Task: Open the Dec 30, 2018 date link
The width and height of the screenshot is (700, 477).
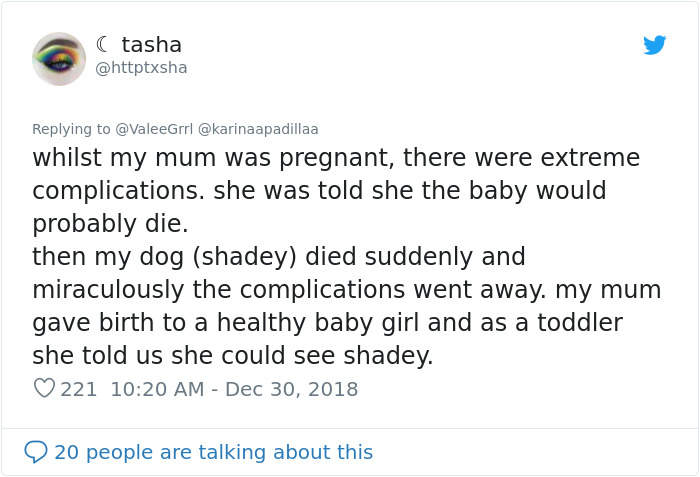Action: tap(294, 389)
